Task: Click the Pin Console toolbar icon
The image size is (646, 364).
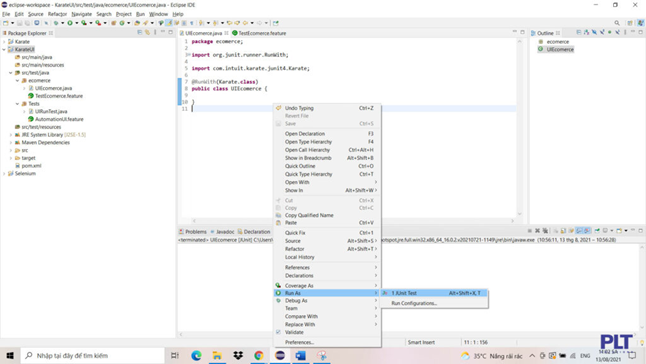Action: pos(597,231)
